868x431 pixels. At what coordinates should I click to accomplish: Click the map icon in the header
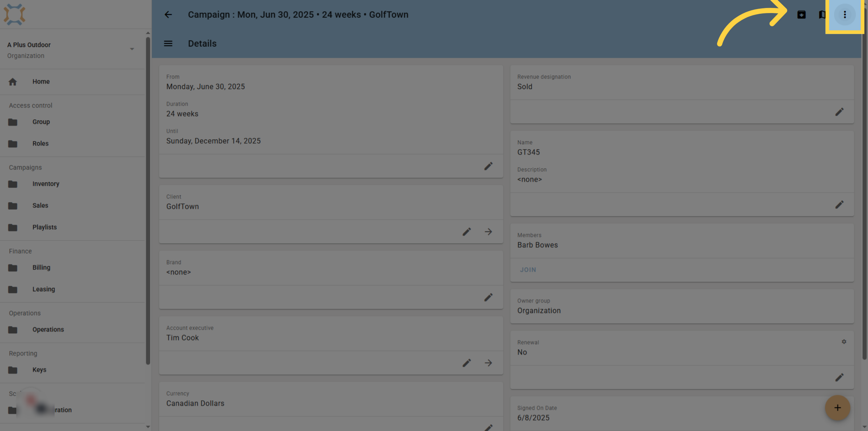point(822,14)
